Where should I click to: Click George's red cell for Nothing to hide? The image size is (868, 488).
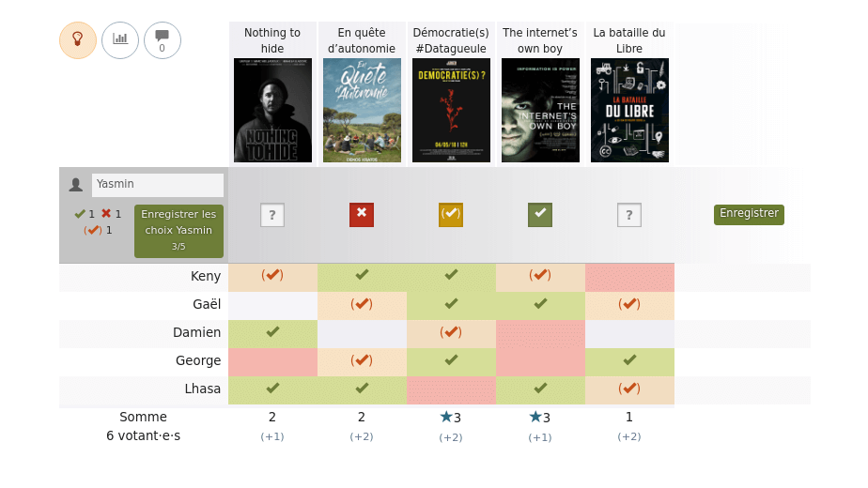[273, 362]
